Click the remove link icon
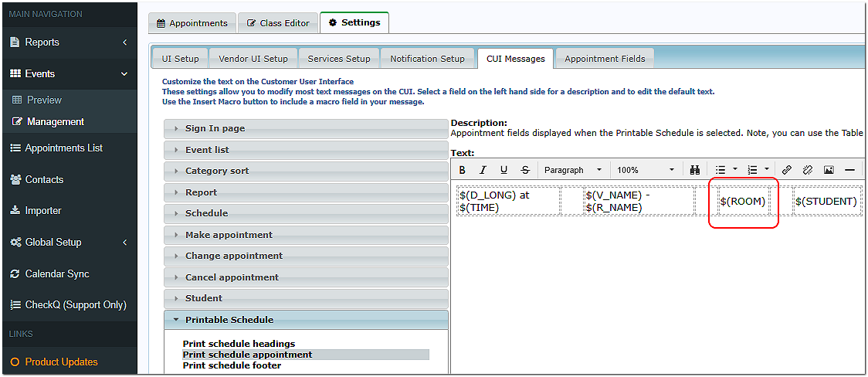Viewport: 868px width, 377px height. click(808, 170)
